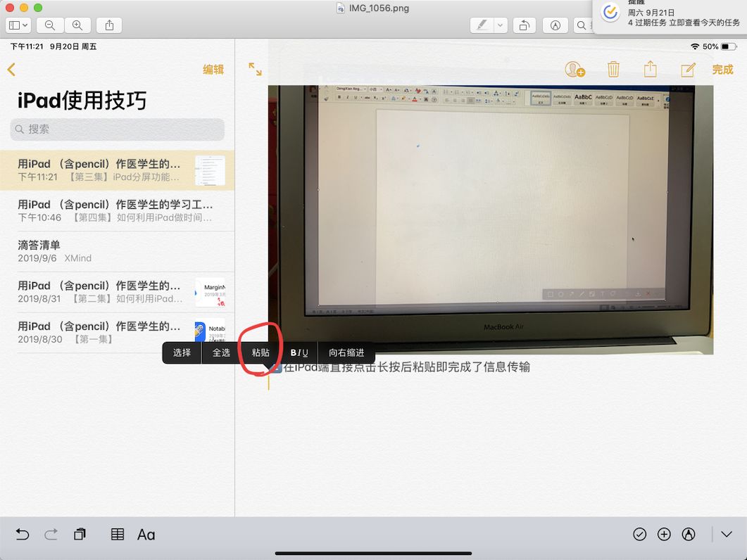The image size is (747, 560).
Task: Zoom in in the Preview toolbar
Action: pyautogui.click(x=77, y=25)
